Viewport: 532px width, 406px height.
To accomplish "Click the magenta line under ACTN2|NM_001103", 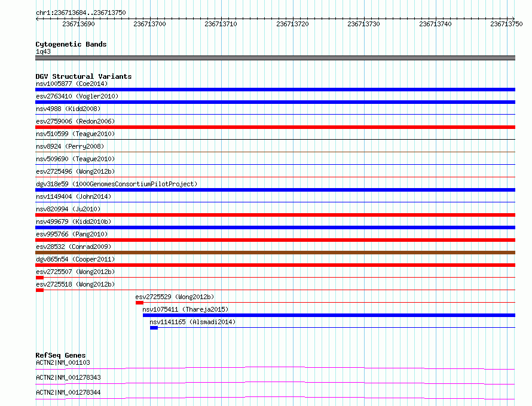I will pos(275,368).
